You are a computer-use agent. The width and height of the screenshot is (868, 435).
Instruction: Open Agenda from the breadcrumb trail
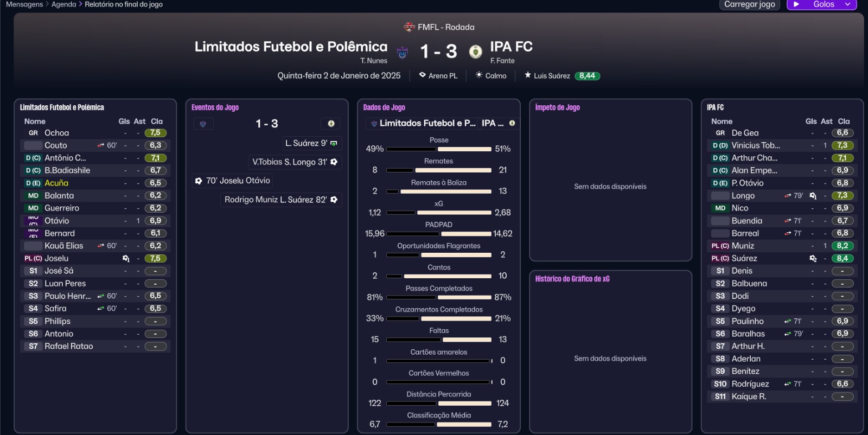tap(63, 4)
